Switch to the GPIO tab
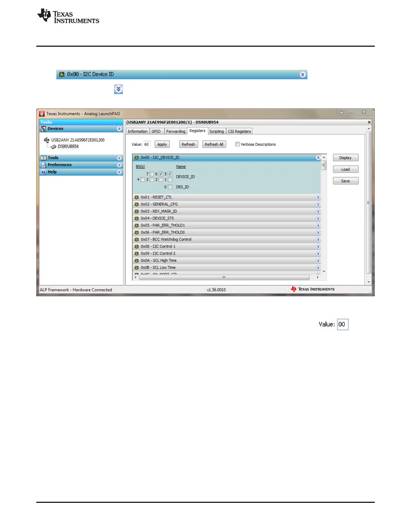This screenshot has height=532, width=411. [156, 131]
